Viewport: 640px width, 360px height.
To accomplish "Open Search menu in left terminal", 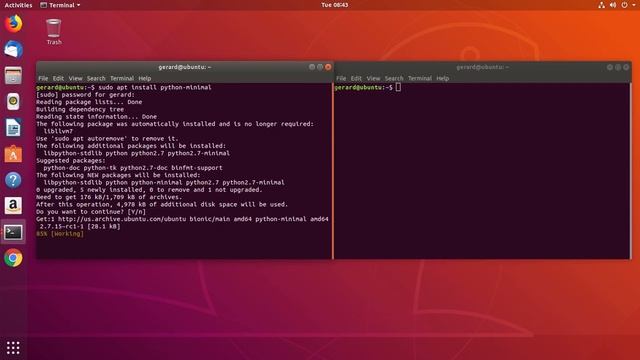I will tap(96, 78).
